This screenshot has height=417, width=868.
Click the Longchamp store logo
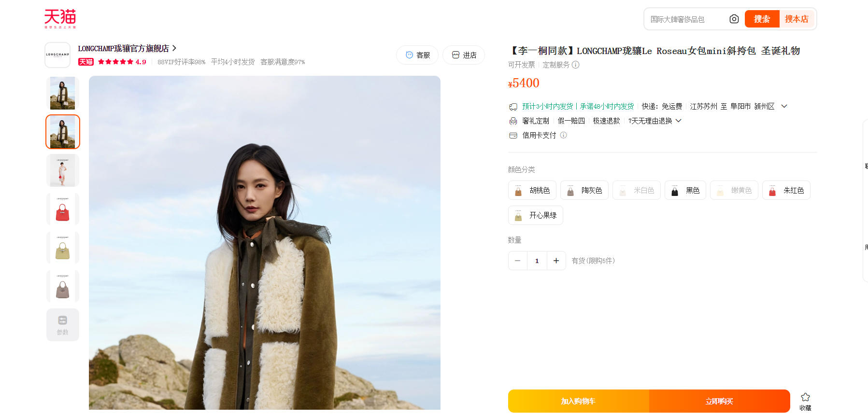[57, 55]
